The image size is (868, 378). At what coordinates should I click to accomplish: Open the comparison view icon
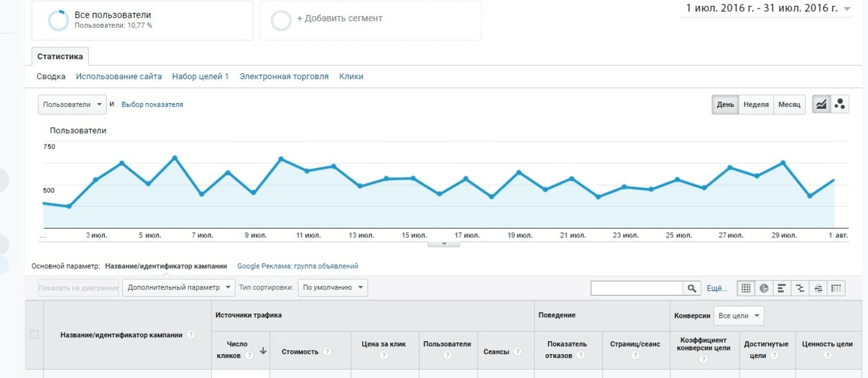pos(800,288)
